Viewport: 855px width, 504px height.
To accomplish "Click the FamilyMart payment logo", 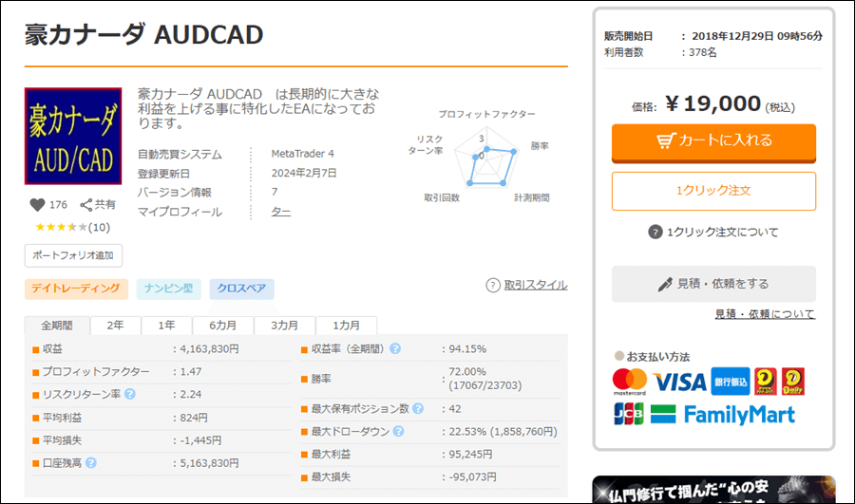I will (x=723, y=415).
